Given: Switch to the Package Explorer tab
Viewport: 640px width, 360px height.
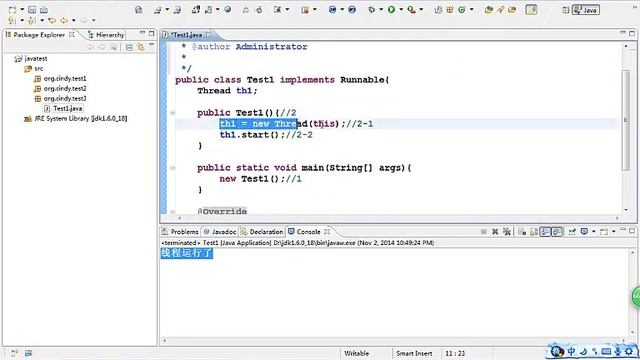Looking at the screenshot, I should point(39,35).
